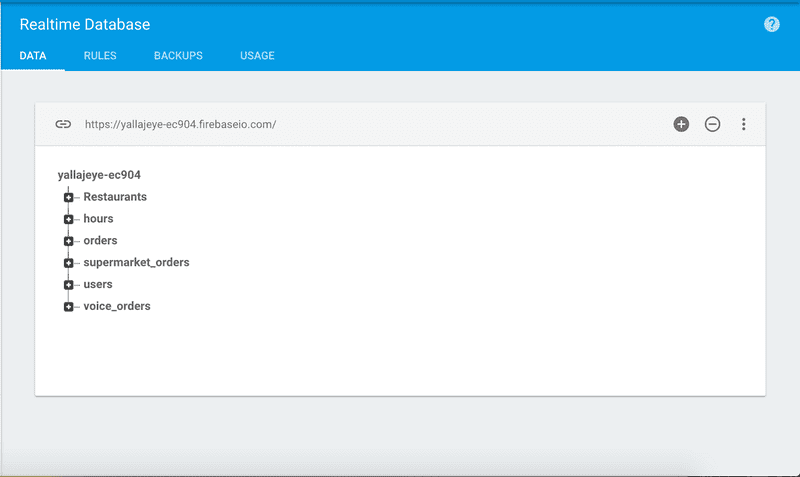
Task: Select the Restaurants label
Action: (115, 197)
